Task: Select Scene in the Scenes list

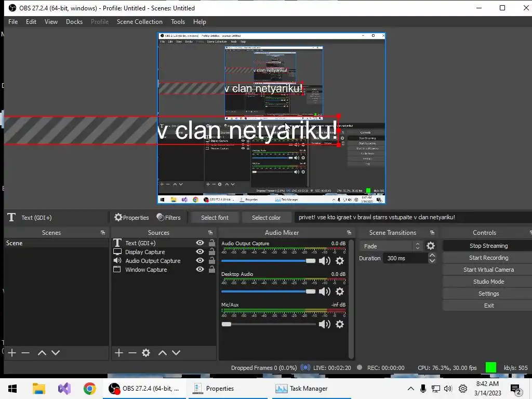Action: [x=57, y=243]
